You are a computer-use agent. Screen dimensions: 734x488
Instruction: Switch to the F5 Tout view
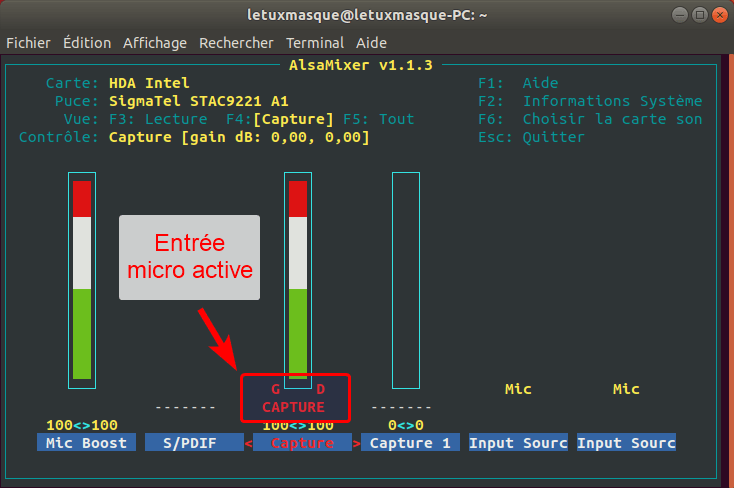click(x=378, y=119)
